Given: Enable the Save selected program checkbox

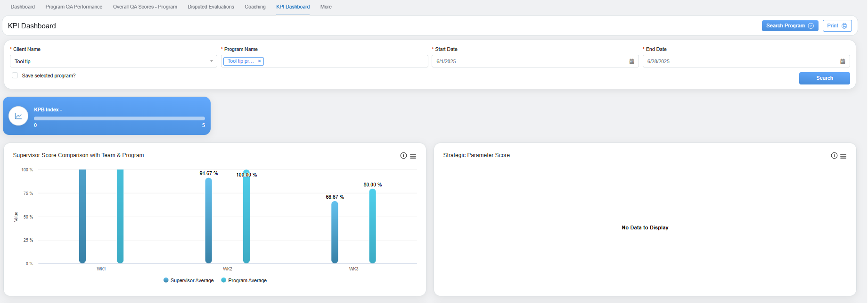Looking at the screenshot, I should tap(15, 76).
